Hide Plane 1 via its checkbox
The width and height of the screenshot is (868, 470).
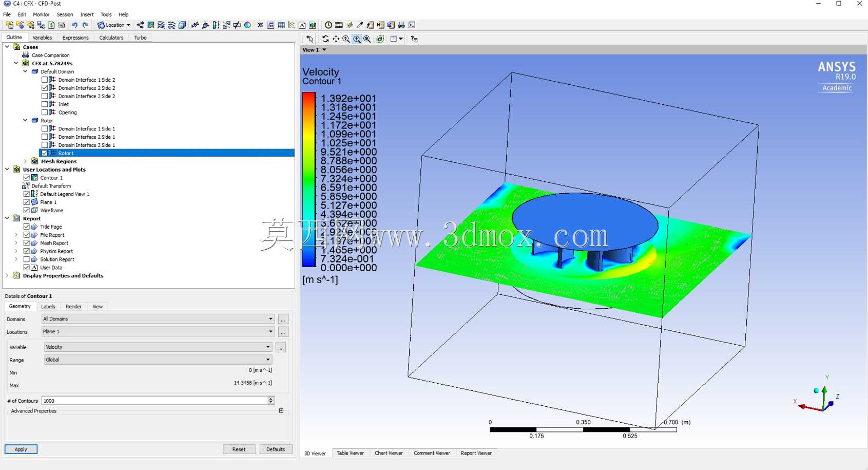tap(27, 202)
